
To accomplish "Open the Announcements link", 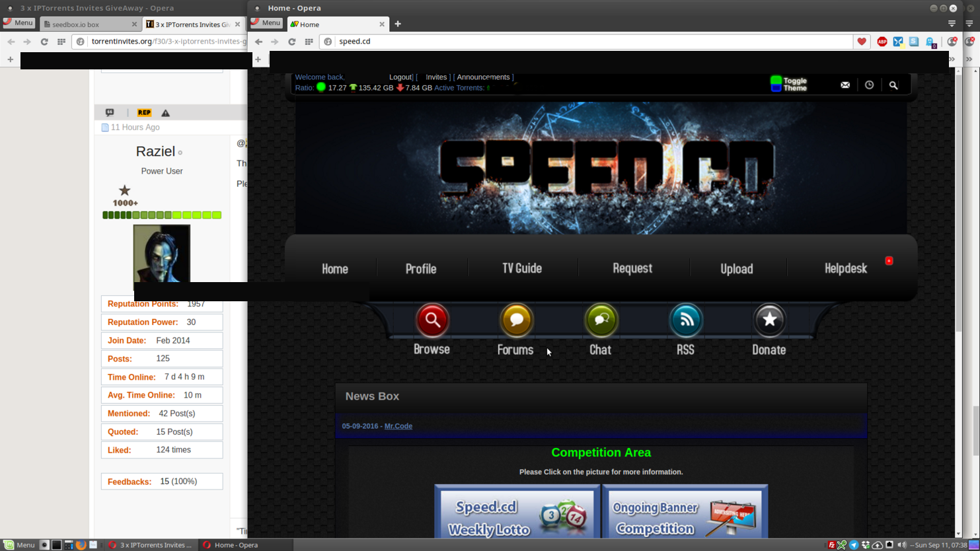I will pos(483,77).
